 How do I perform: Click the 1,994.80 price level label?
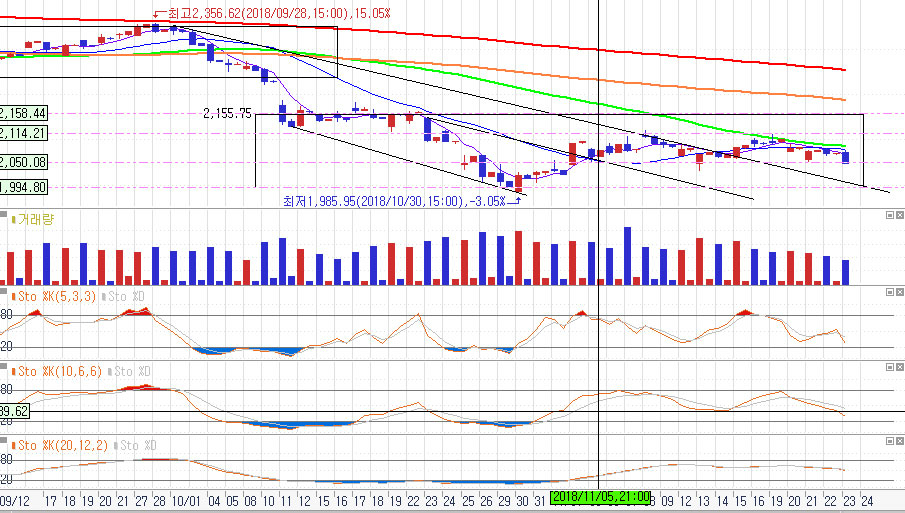(23, 187)
